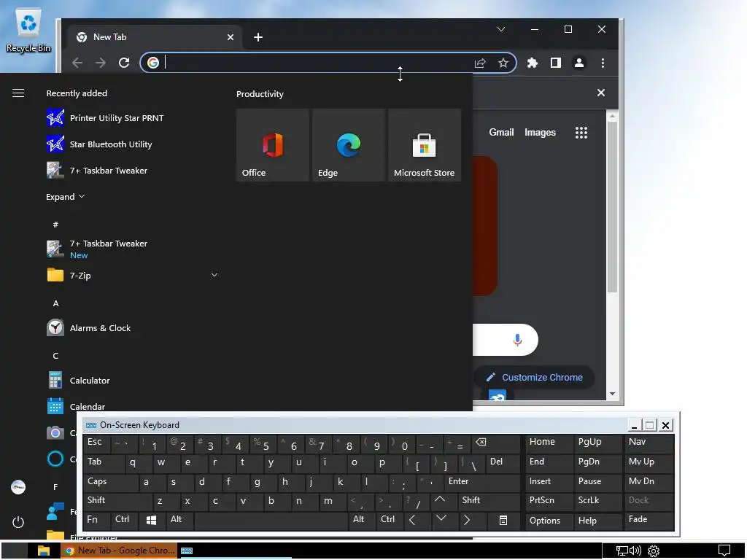Click the Chrome page scrollbar thumb
Screen dimensions: 747x560
[x=612, y=206]
